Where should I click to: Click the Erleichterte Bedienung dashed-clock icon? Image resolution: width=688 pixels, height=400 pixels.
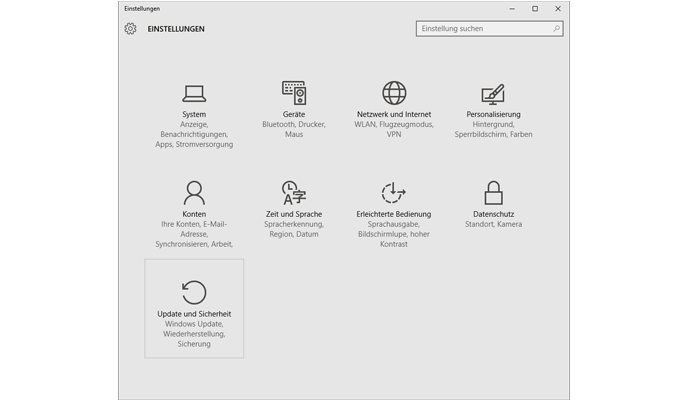pyautogui.click(x=394, y=192)
